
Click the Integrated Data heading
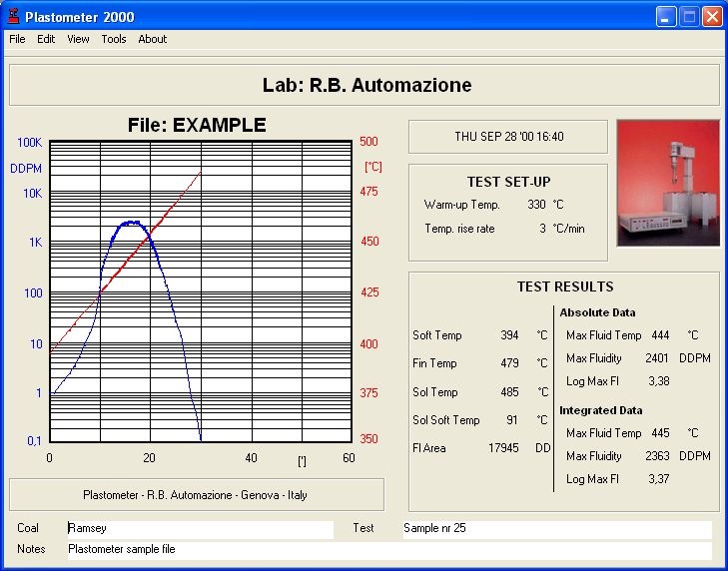click(601, 411)
